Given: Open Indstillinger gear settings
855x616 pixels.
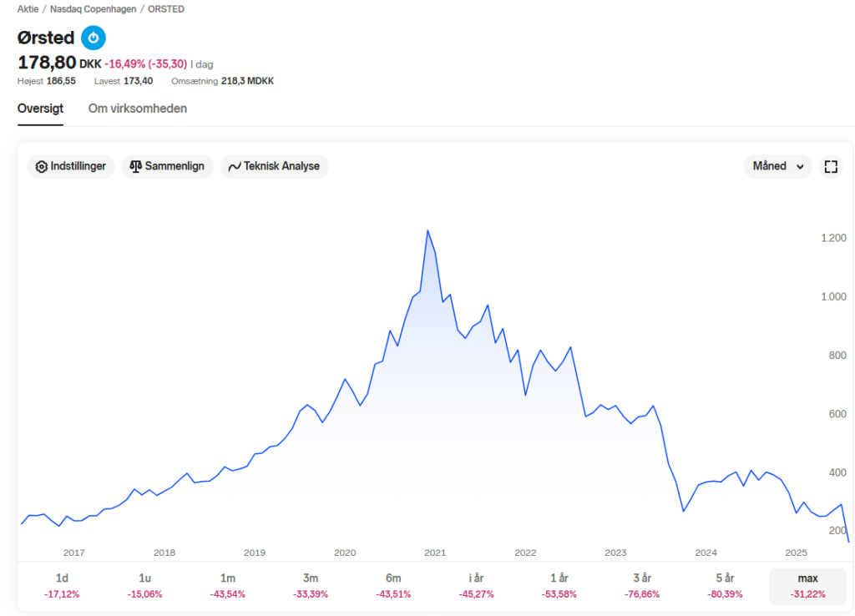Looking at the screenshot, I should [71, 166].
